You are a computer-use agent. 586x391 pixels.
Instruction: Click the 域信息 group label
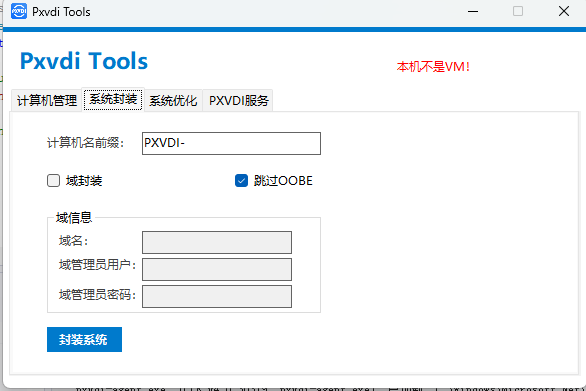[74, 217]
